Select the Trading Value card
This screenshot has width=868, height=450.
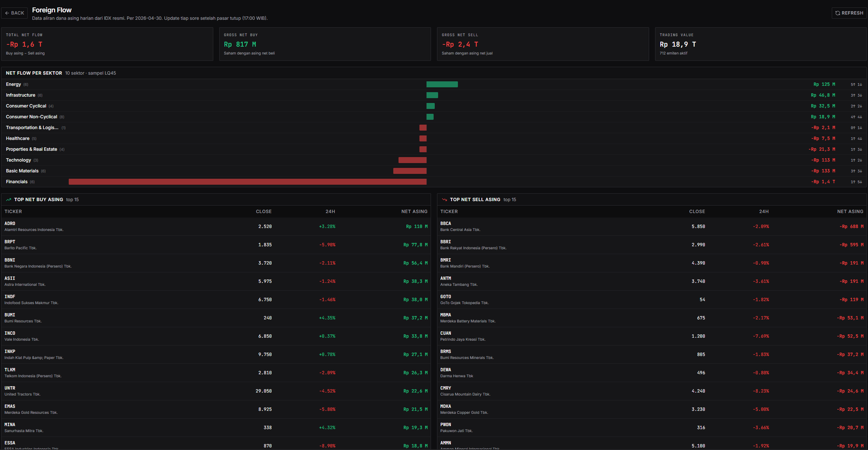761,44
